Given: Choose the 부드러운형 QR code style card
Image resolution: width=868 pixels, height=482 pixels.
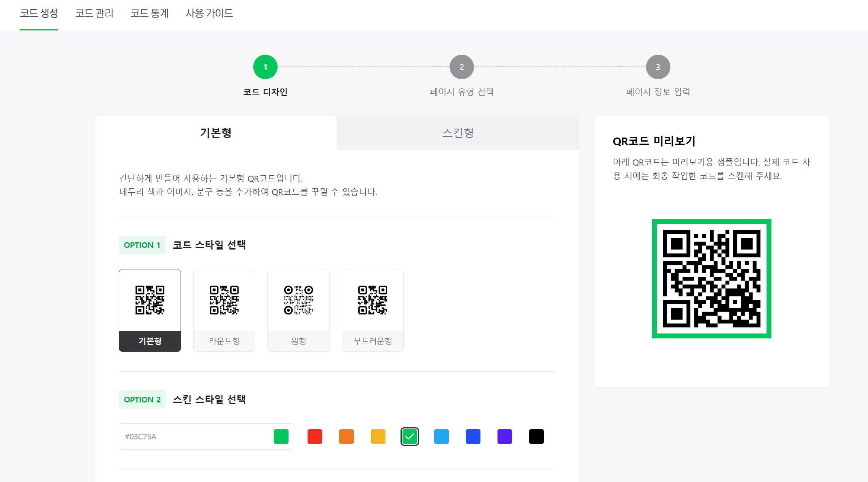Looking at the screenshot, I should (373, 310).
